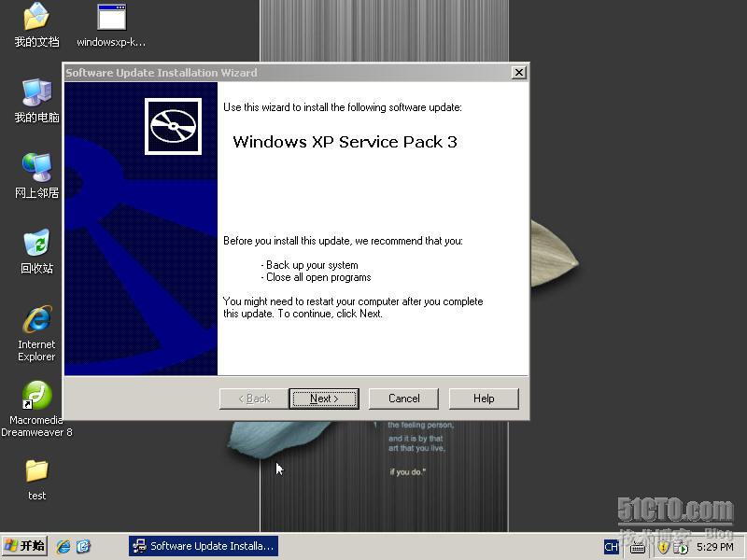Select the windowsxp-k... file icon

point(111,25)
